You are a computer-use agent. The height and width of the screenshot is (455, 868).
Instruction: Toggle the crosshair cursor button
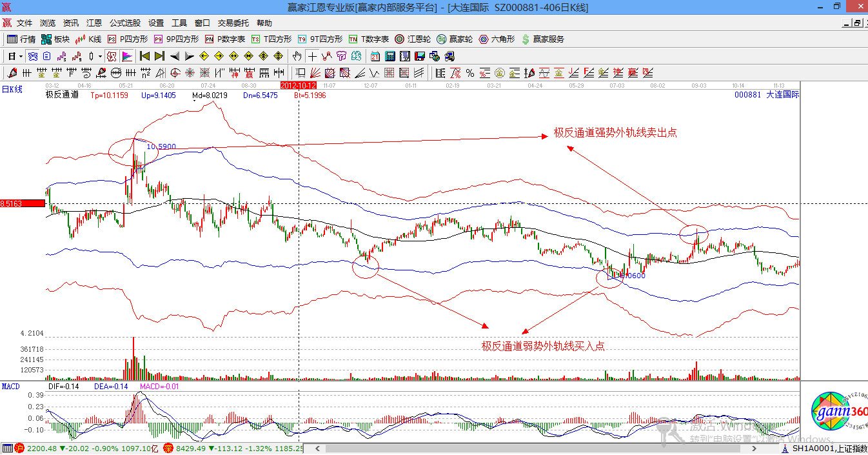click(312, 56)
